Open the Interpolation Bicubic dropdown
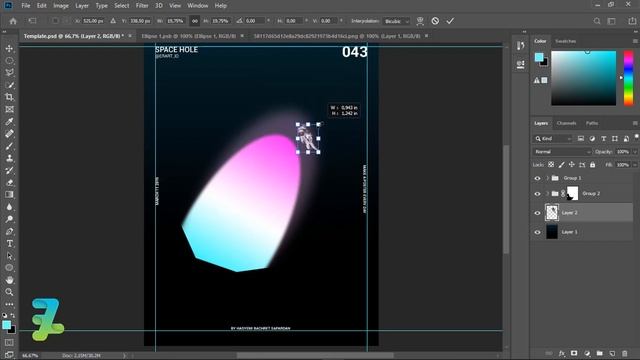Screen dimensions: 640x360 [396, 21]
